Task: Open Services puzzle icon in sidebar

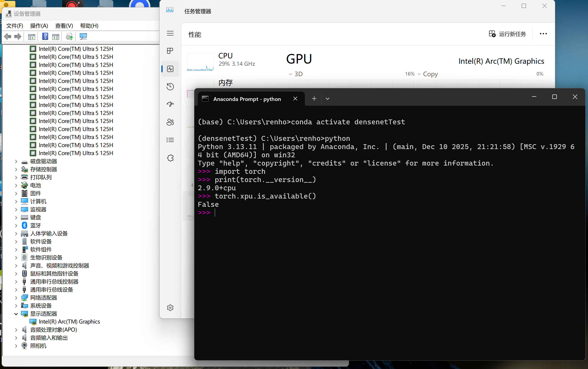Action: [x=170, y=158]
